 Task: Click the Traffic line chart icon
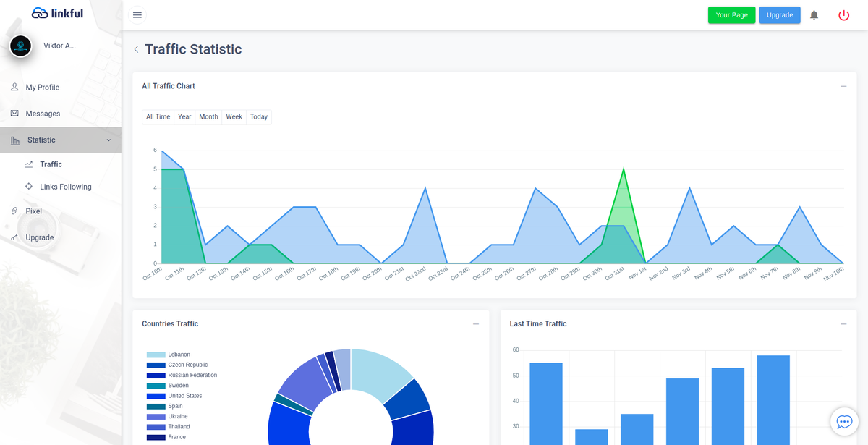point(29,164)
